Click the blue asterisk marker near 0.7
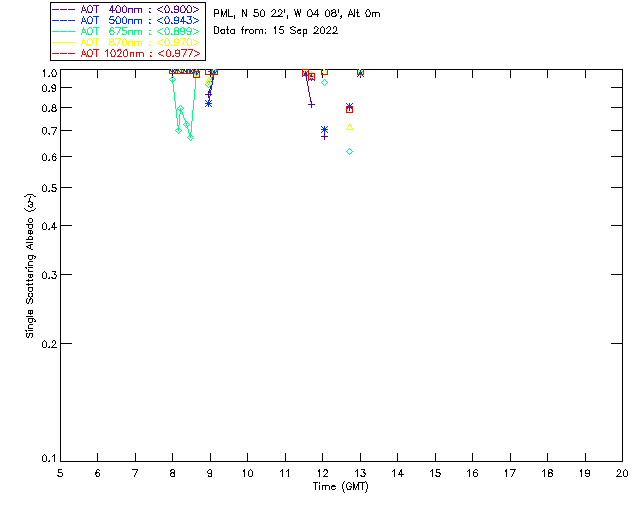 point(324,129)
